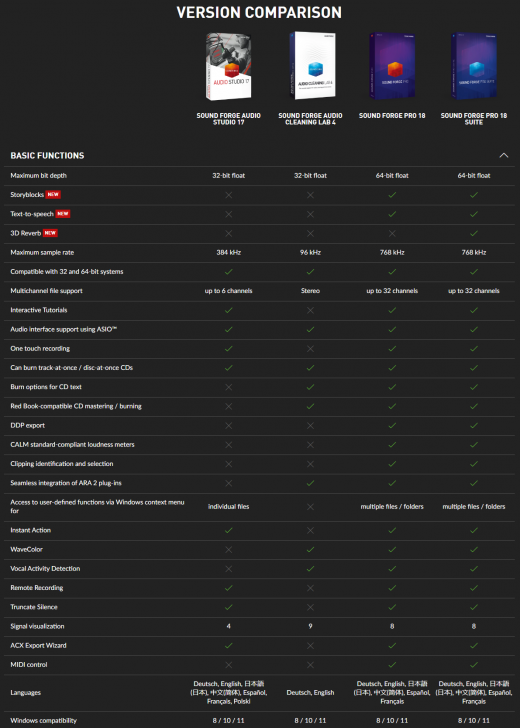Click the CD text burn options cross under Audio Studio 17
Viewport: 520px width, 728px height.
(x=228, y=387)
